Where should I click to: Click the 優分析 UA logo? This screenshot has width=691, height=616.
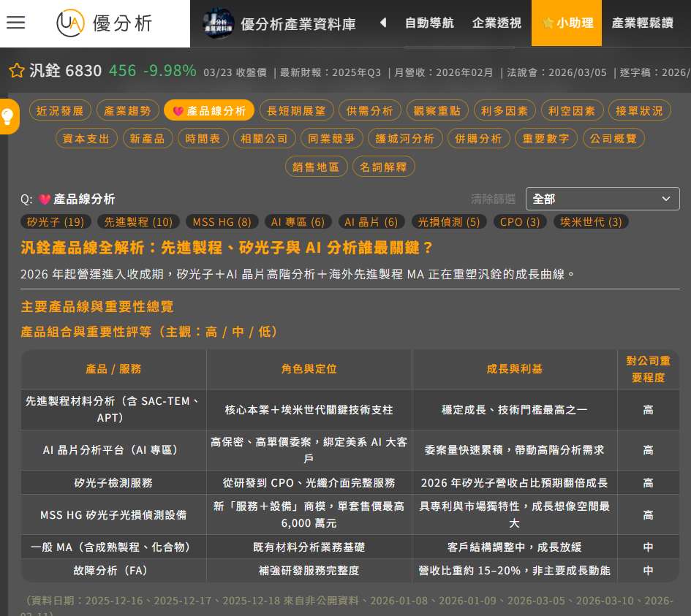point(105,23)
